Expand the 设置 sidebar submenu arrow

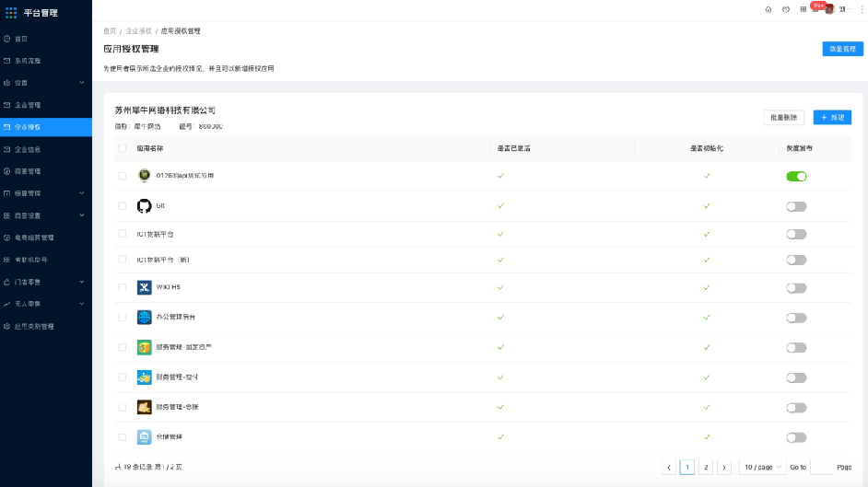coord(82,83)
